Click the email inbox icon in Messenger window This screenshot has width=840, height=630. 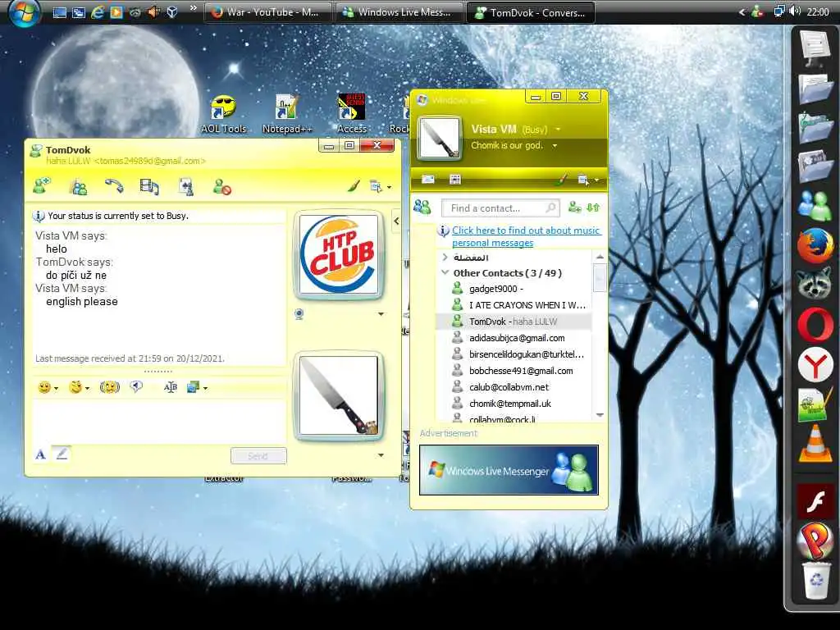point(427,180)
